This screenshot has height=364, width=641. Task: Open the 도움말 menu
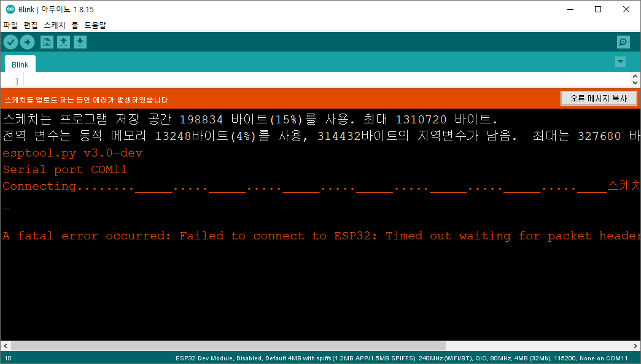click(x=95, y=25)
